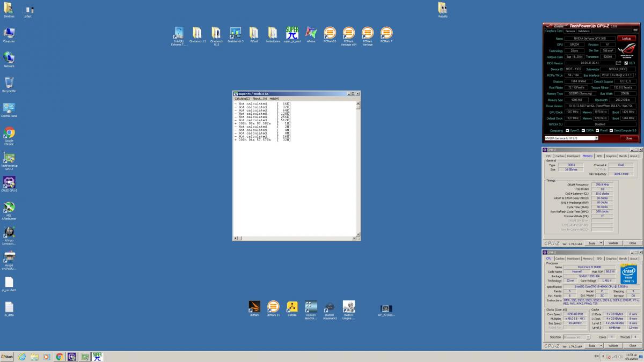
Task: Select the PCMark Vantage x64 shortcut
Action: 349,36
